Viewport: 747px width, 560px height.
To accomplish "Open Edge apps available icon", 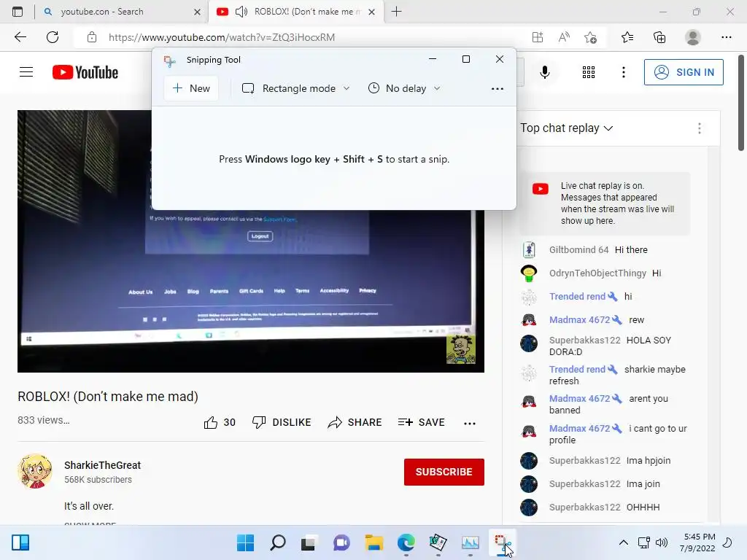I will (x=538, y=37).
